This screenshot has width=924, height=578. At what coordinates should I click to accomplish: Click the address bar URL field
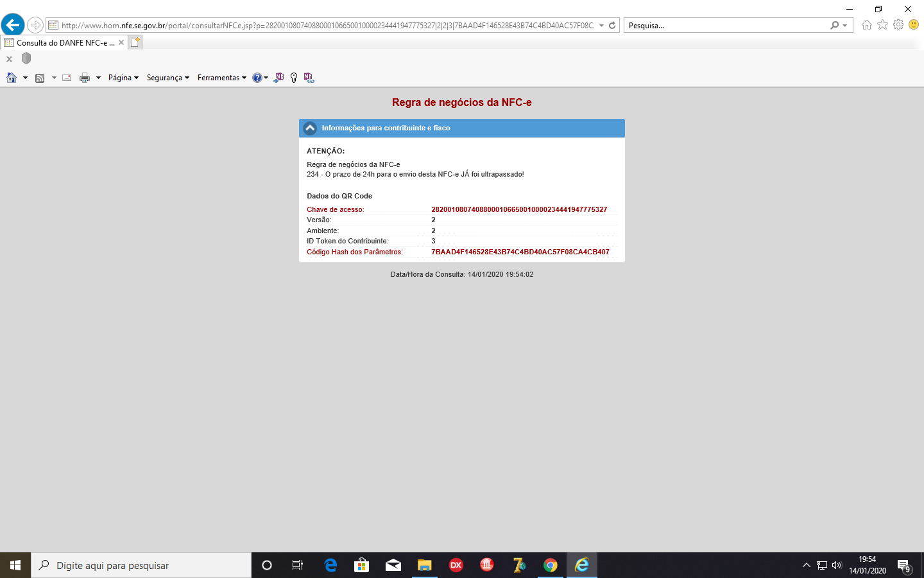click(327, 26)
